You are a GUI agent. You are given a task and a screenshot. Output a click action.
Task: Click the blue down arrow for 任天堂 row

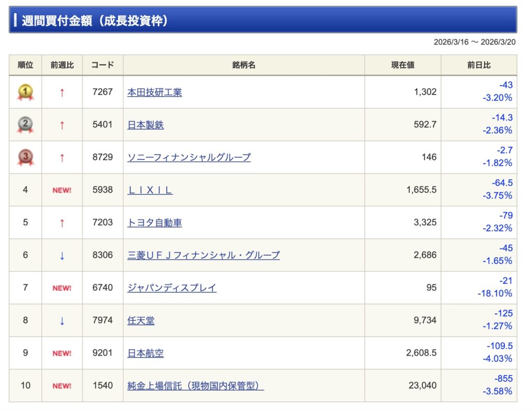(62, 321)
